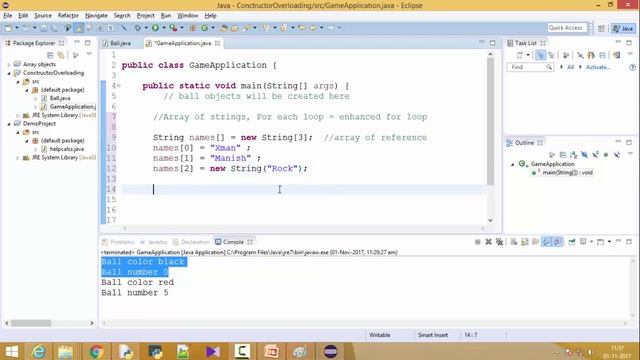Screen dimensions: 640x360
Task: Collapse the DemoProject project node
Action: [9, 124]
